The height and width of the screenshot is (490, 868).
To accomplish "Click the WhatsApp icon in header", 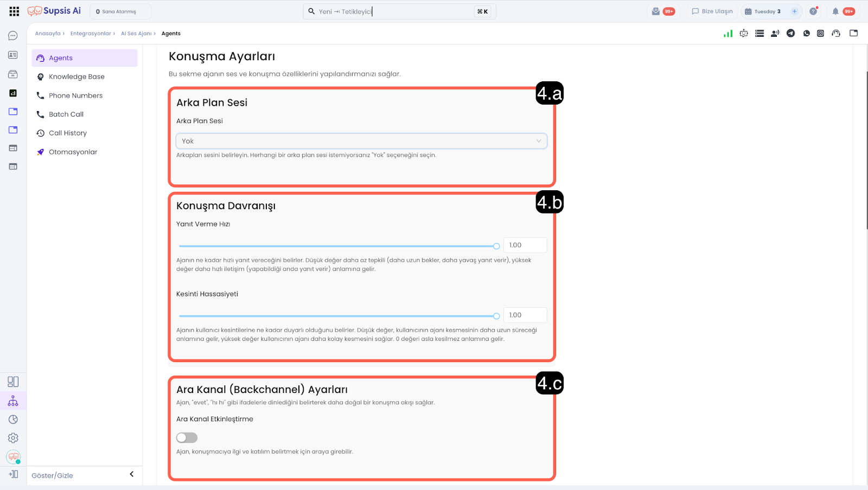I will [x=806, y=34].
